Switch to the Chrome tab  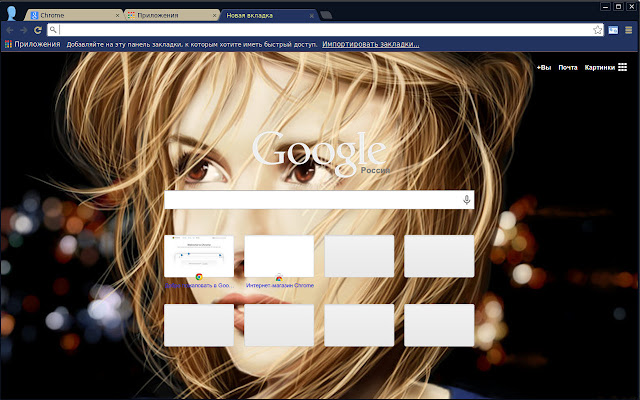click(73, 15)
